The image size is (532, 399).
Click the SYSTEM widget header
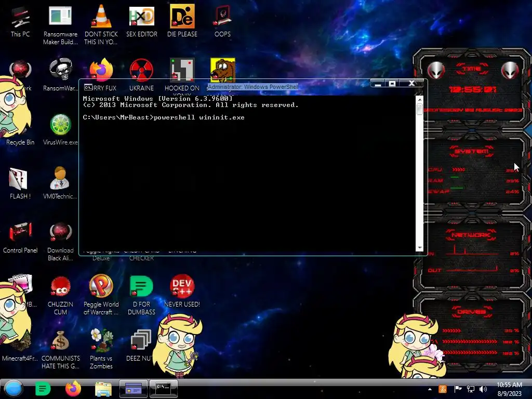tap(471, 151)
